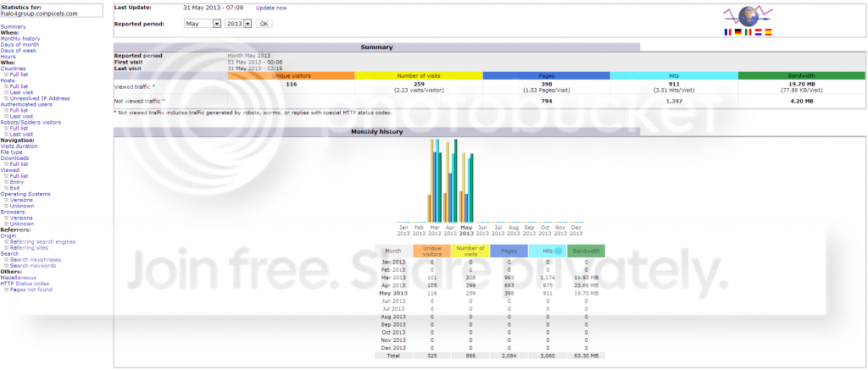Viewport: 868px width, 370px height.
Task: Switch language using the Dutch flag
Action: pyautogui.click(x=758, y=33)
